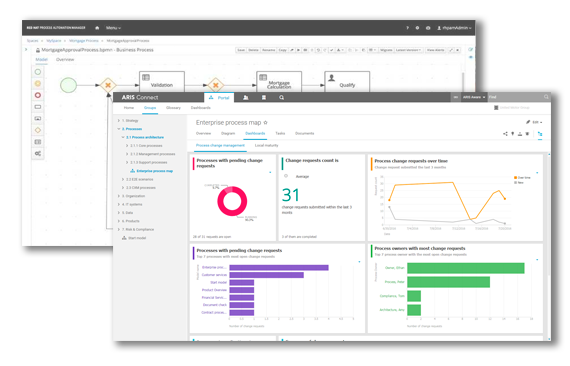
Task: Click the Portal tab in ARIS Connect
Action: (x=219, y=97)
